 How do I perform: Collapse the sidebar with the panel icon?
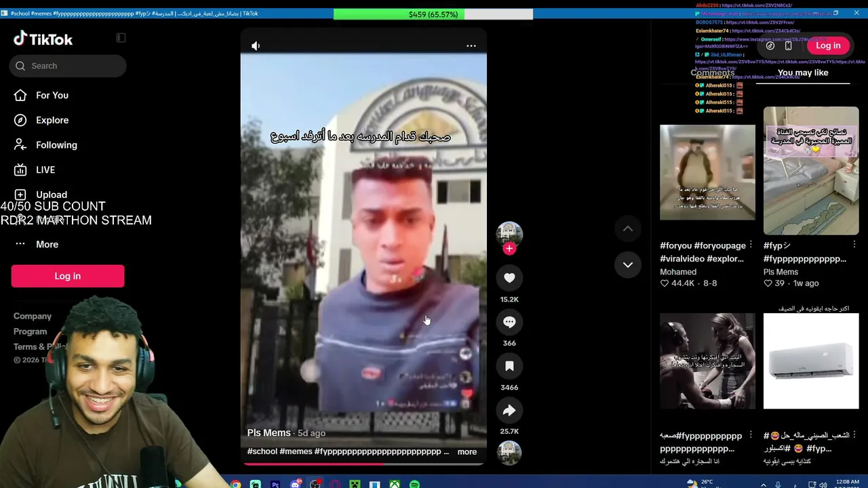[121, 38]
